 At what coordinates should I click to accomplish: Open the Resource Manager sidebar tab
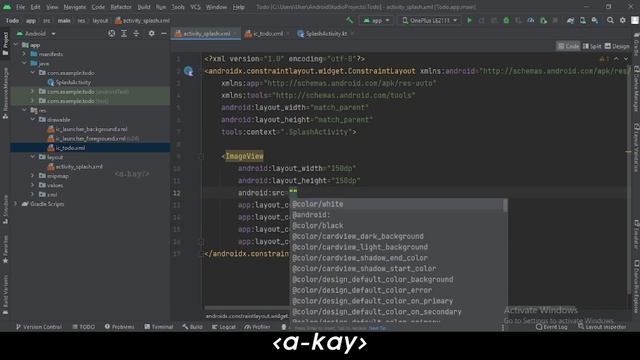5,93
